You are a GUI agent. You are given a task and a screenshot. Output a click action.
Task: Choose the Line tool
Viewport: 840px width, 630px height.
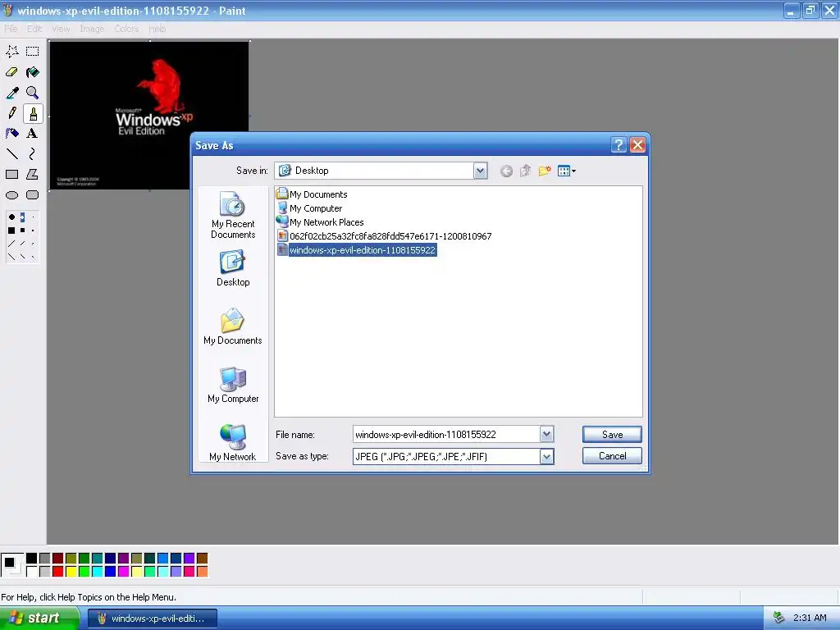[11, 154]
